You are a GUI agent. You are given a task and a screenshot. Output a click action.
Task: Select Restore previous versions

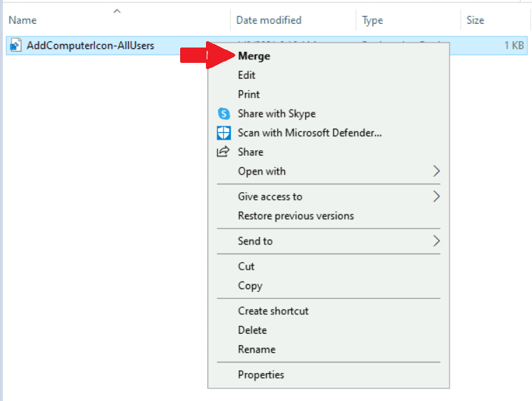point(295,216)
